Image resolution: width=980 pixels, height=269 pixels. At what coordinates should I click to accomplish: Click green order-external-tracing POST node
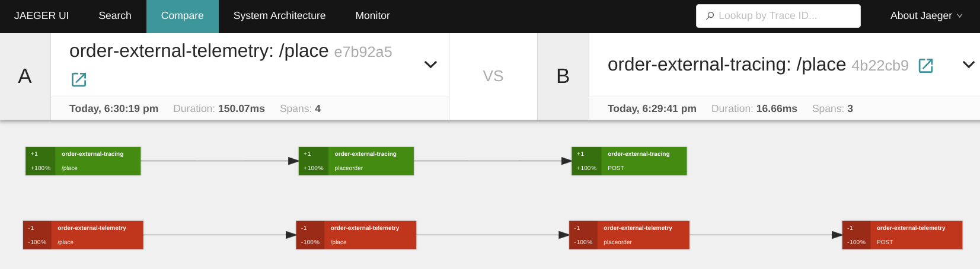pyautogui.click(x=629, y=161)
